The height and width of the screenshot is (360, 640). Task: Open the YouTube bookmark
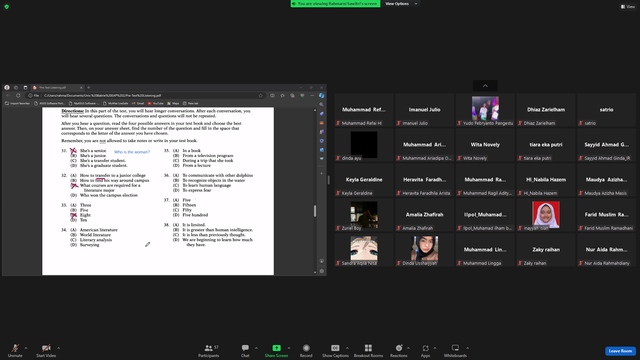pyautogui.click(x=156, y=103)
